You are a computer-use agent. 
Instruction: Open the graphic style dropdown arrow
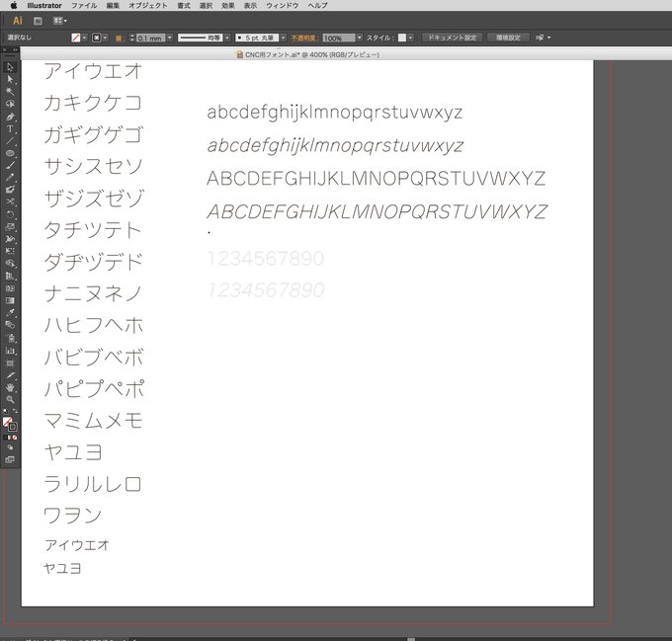click(x=410, y=38)
